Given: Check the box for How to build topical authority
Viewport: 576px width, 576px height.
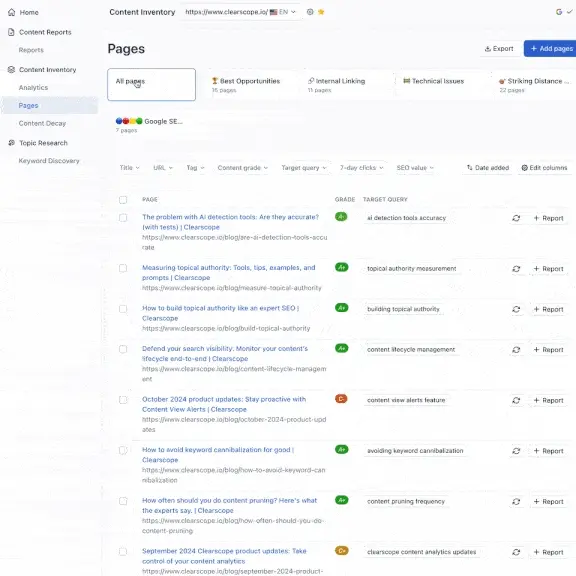Looking at the screenshot, I should [123, 309].
